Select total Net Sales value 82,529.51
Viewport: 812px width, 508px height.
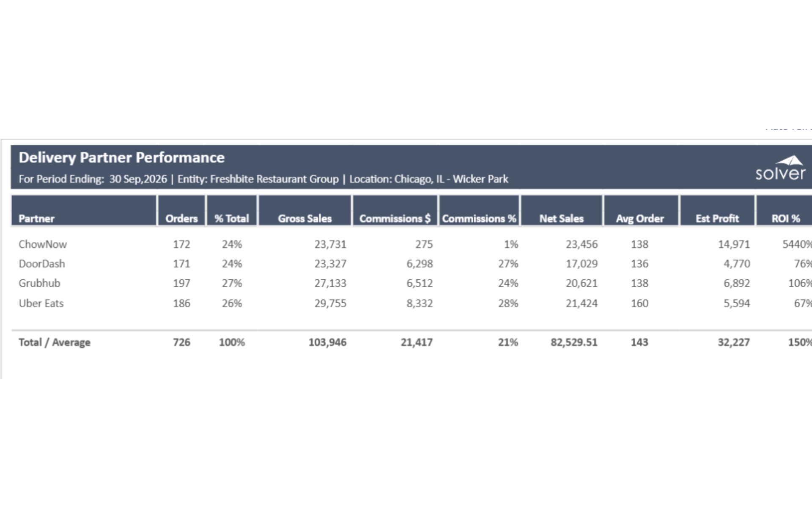(x=574, y=342)
